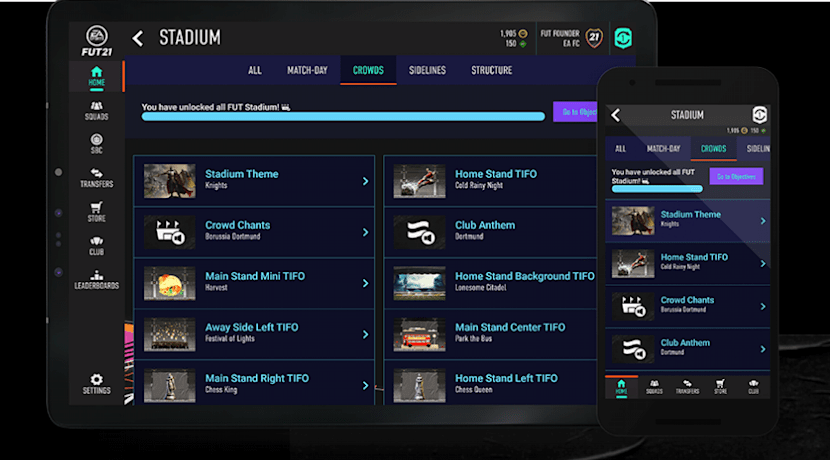Click Crowd Chants sound icon on tablet
The width and height of the screenshot is (830, 460).
click(x=169, y=232)
